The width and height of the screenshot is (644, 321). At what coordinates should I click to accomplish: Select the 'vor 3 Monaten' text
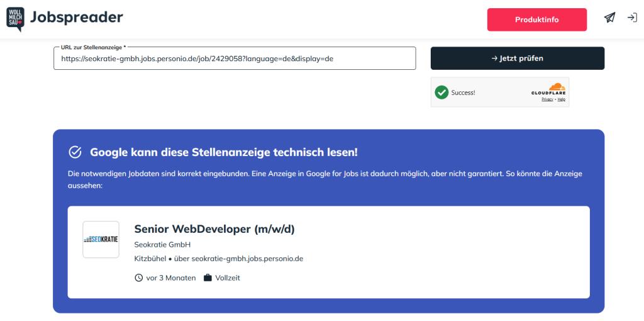pos(171,278)
